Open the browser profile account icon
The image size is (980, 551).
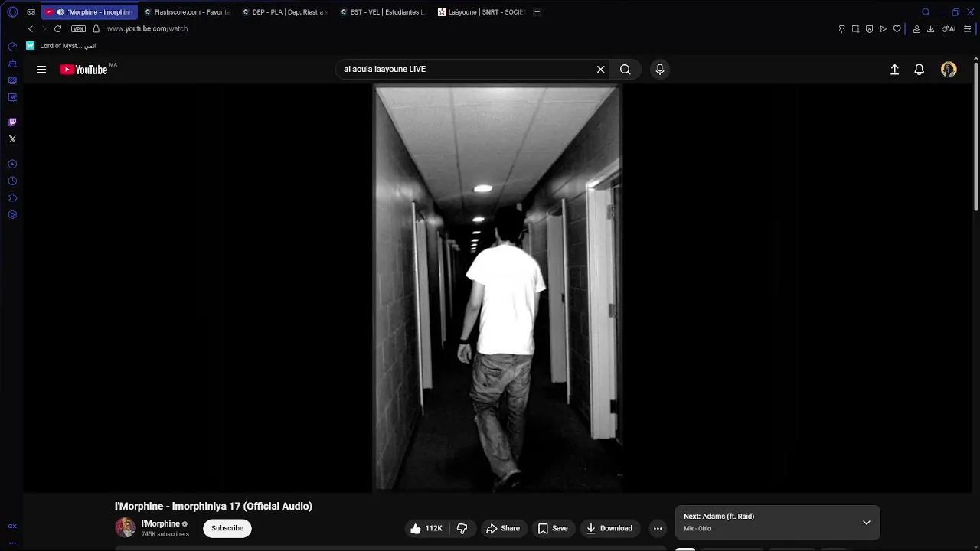(916, 29)
